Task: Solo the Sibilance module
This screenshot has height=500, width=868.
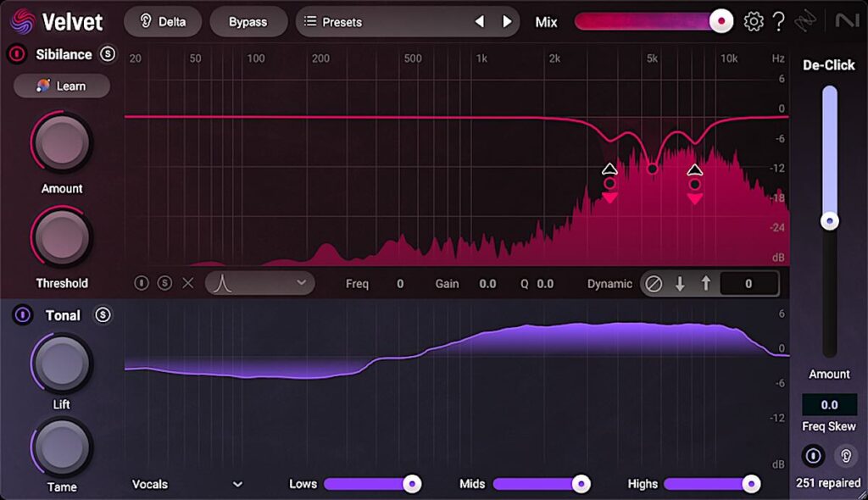Action: tap(108, 54)
